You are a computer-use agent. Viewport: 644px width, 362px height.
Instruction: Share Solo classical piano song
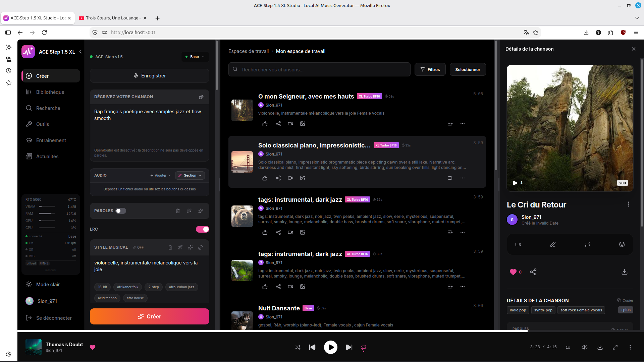278,178
